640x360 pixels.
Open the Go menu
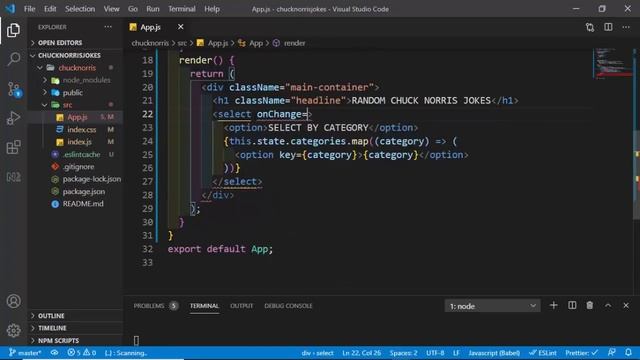point(133,9)
